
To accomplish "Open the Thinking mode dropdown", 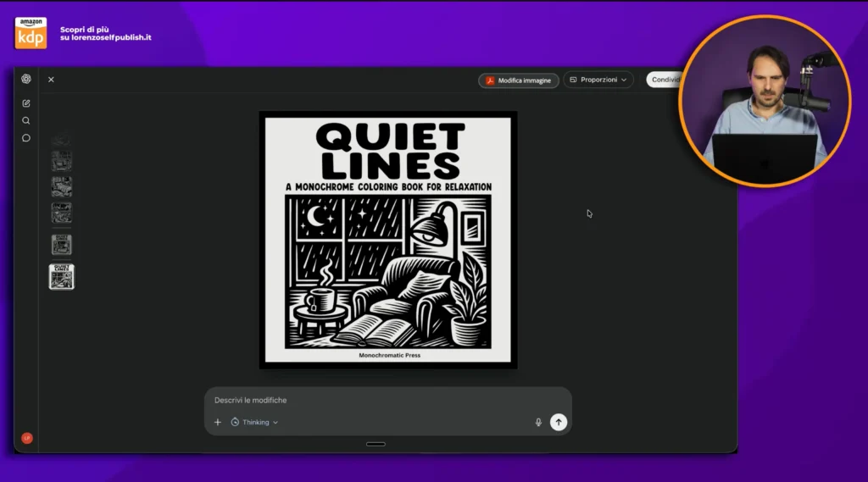I will tap(254, 422).
